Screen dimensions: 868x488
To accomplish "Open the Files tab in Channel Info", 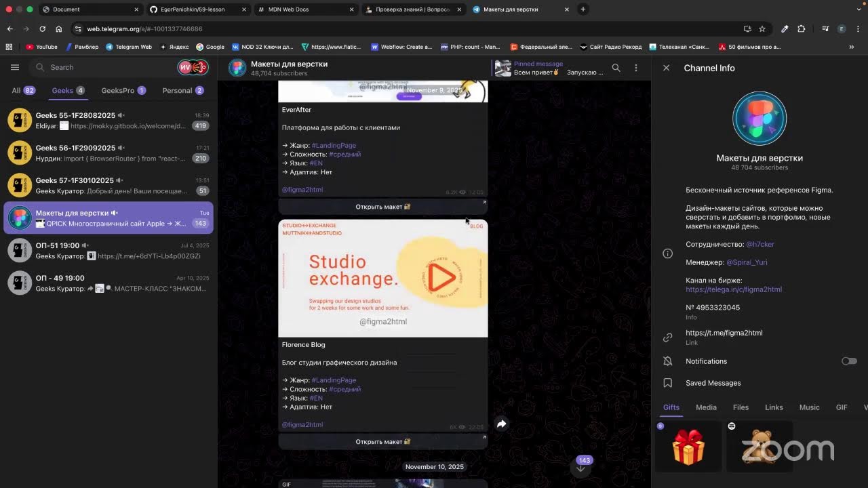I will pos(741,407).
